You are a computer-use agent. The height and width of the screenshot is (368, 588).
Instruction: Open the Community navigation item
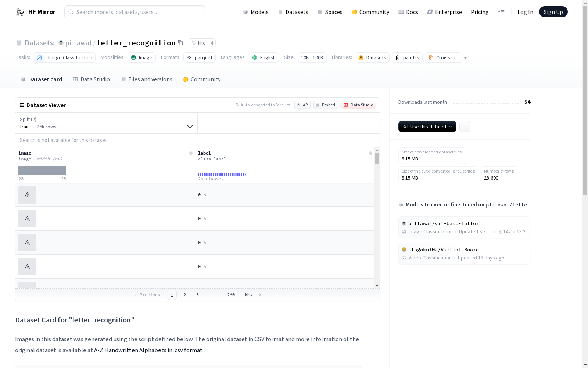coord(370,12)
